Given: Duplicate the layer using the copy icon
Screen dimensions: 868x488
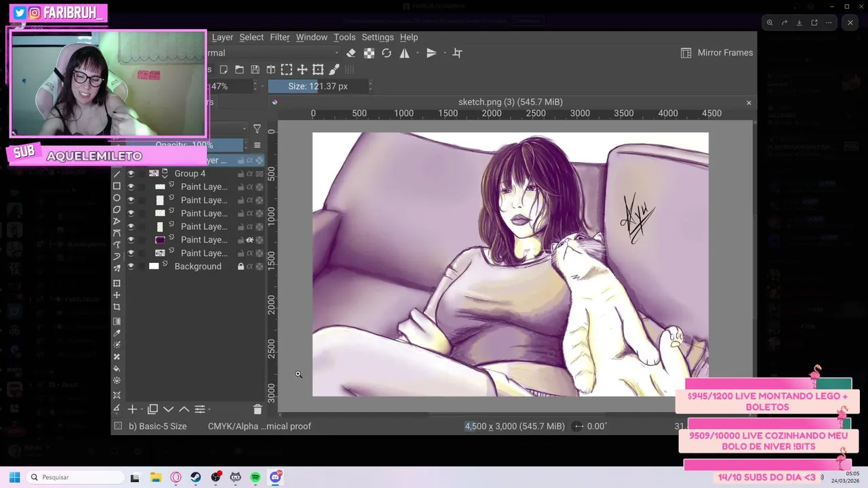Looking at the screenshot, I should pyautogui.click(x=153, y=409).
